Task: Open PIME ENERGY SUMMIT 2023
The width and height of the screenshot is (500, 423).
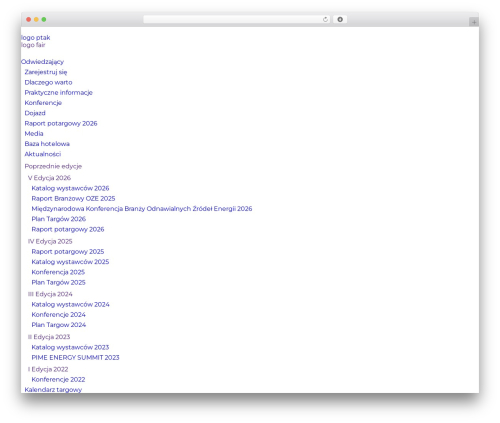Action: [75, 358]
